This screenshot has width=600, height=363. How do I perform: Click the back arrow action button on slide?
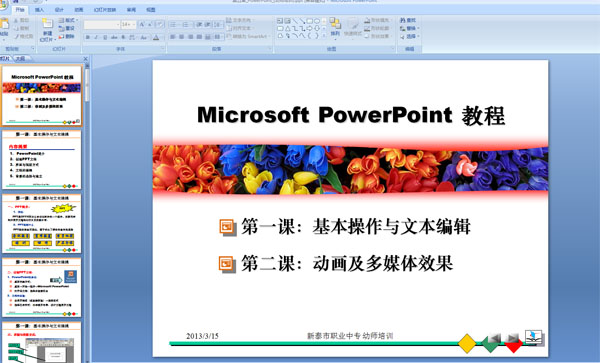[x=494, y=338]
